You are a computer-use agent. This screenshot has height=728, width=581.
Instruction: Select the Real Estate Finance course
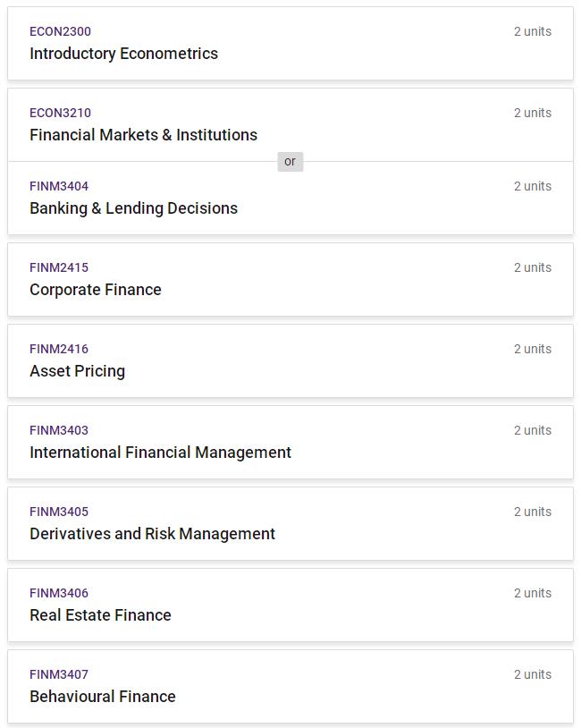coord(100,615)
